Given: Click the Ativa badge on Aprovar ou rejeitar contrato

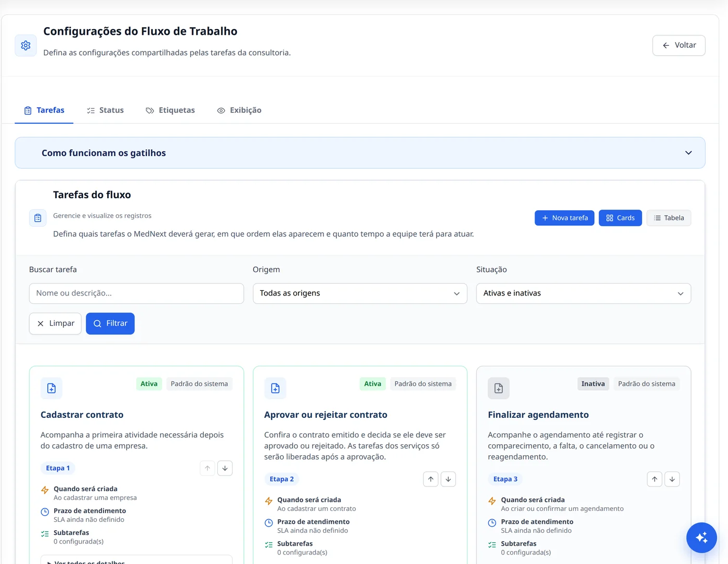Looking at the screenshot, I should click(x=372, y=384).
